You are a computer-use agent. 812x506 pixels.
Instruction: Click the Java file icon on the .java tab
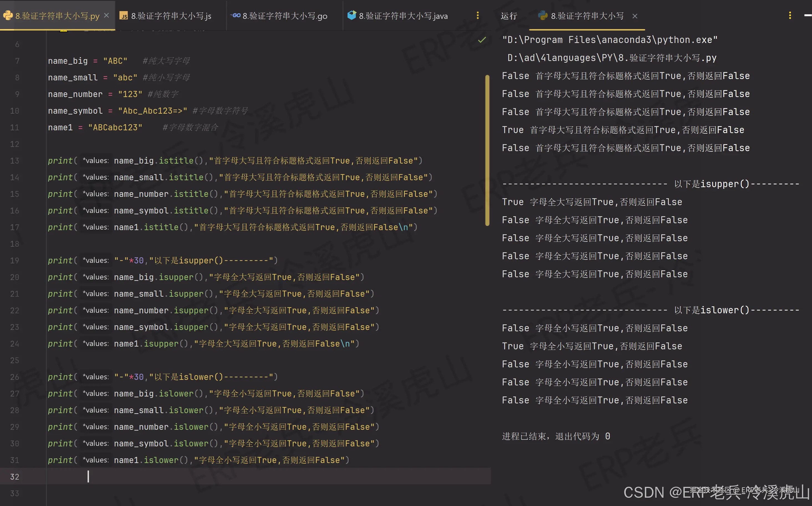(x=352, y=16)
